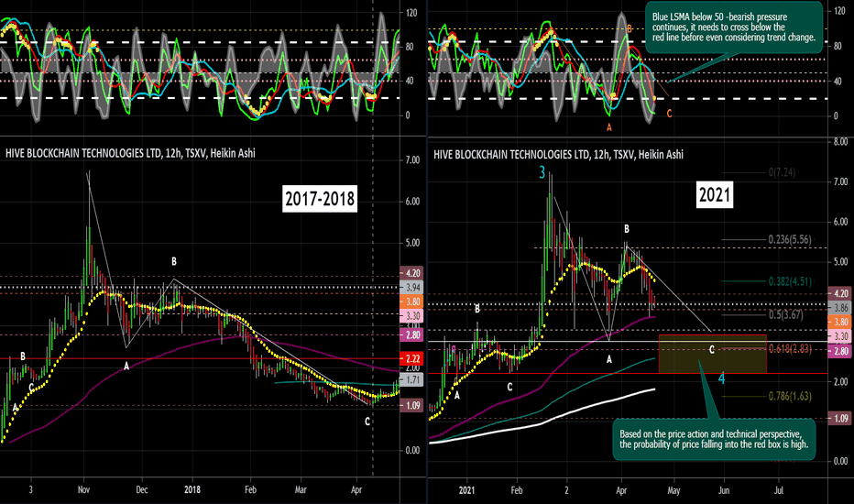This screenshot has width=854, height=504.
Task: Click the cyan wave 3 label
Action: [542, 172]
